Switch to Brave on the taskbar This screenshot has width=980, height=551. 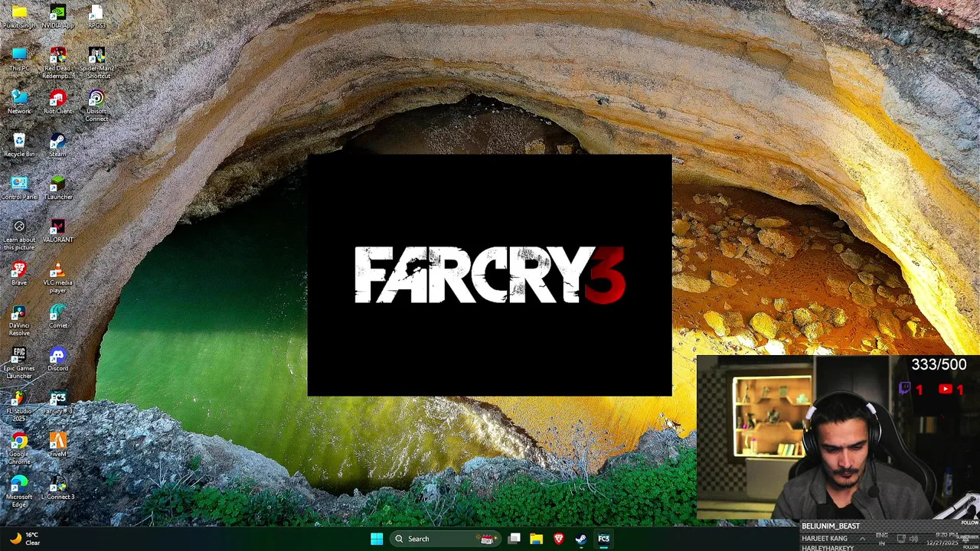pos(559,539)
